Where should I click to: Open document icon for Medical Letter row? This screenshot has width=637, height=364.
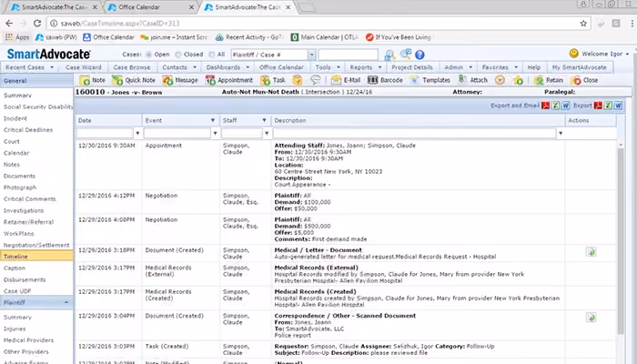[x=591, y=252]
